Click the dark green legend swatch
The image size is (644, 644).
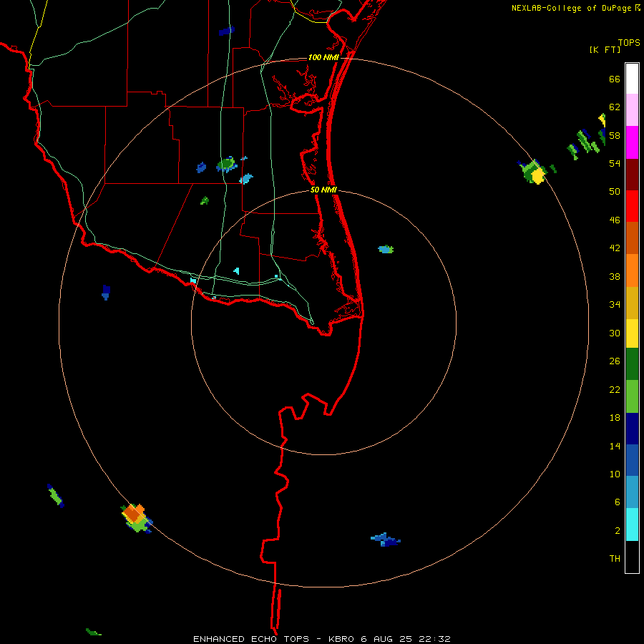[x=632, y=364]
